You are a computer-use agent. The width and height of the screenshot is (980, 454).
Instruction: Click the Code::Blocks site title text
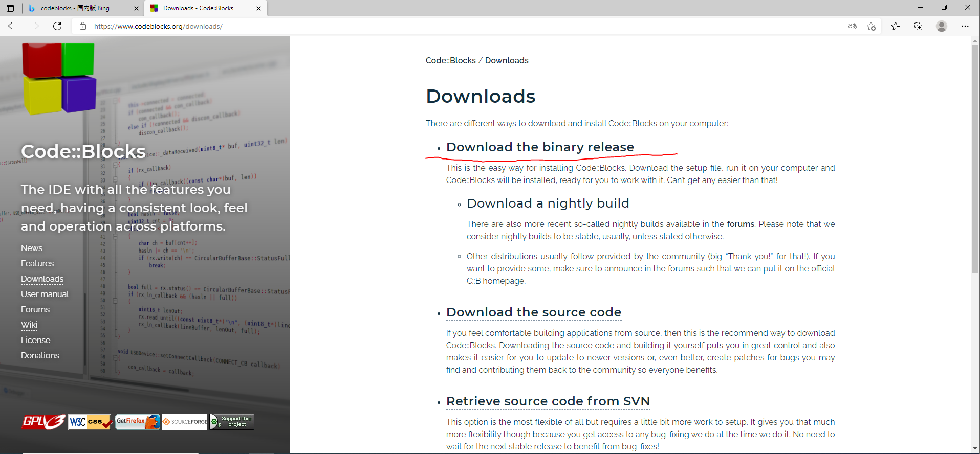(83, 151)
